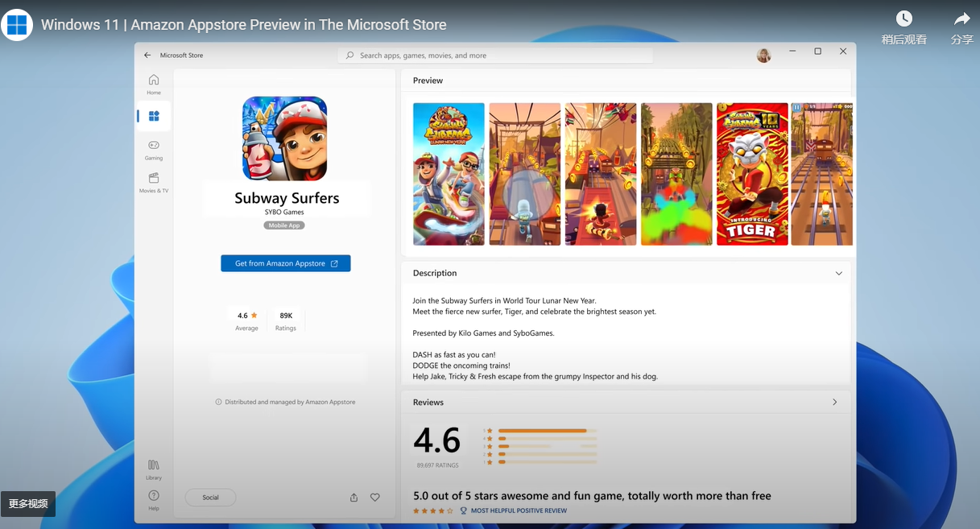Click the 89,697 RATINGS text
This screenshot has height=529, width=980.
pos(438,465)
